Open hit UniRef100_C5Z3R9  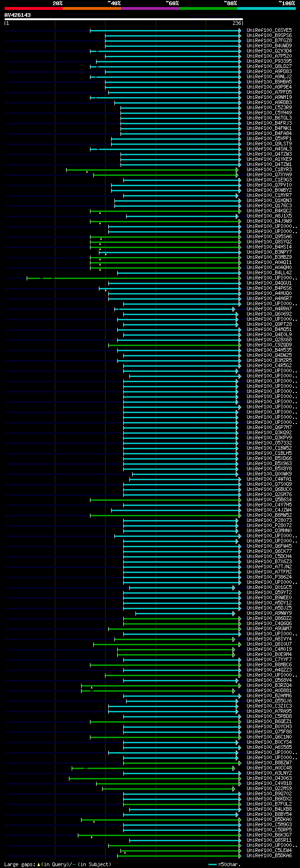tap(269, 108)
